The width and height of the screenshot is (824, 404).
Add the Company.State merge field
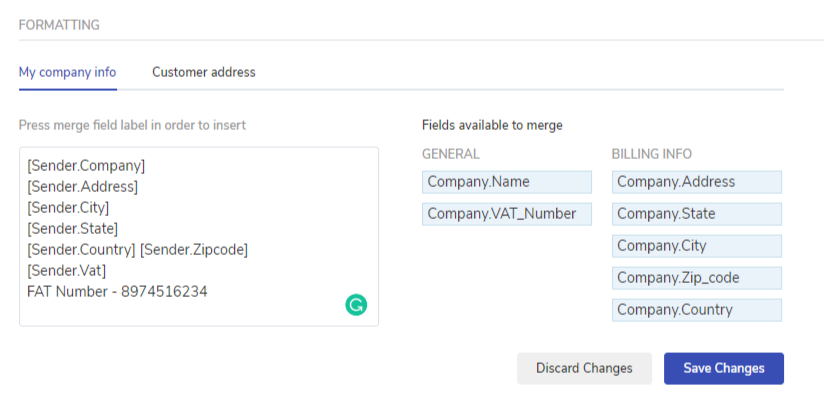[696, 214]
